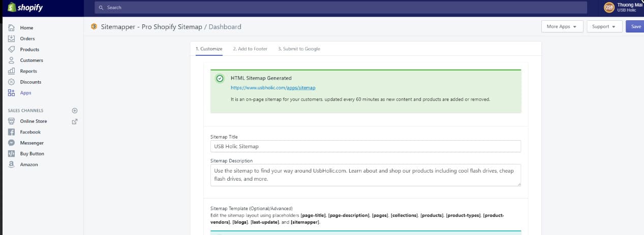Focus the top Search field

pyautogui.click(x=340, y=8)
